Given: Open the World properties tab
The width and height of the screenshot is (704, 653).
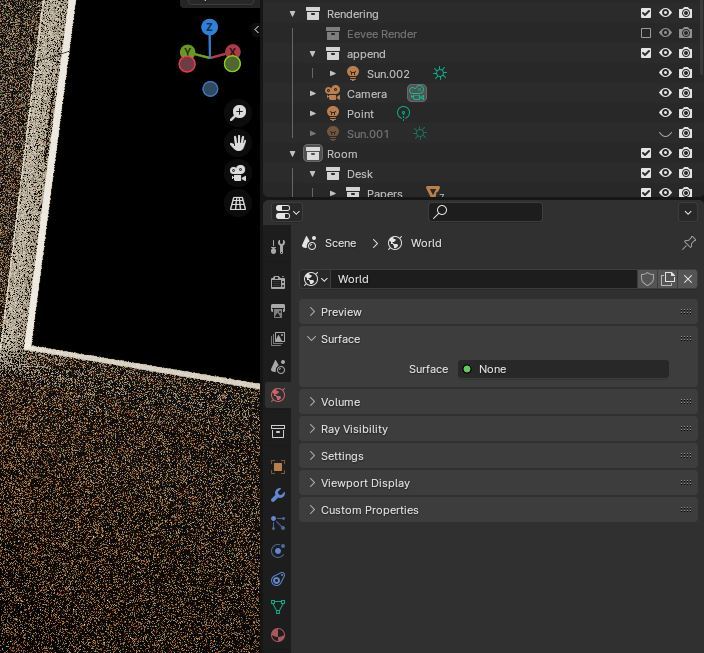Looking at the screenshot, I should [x=278, y=395].
